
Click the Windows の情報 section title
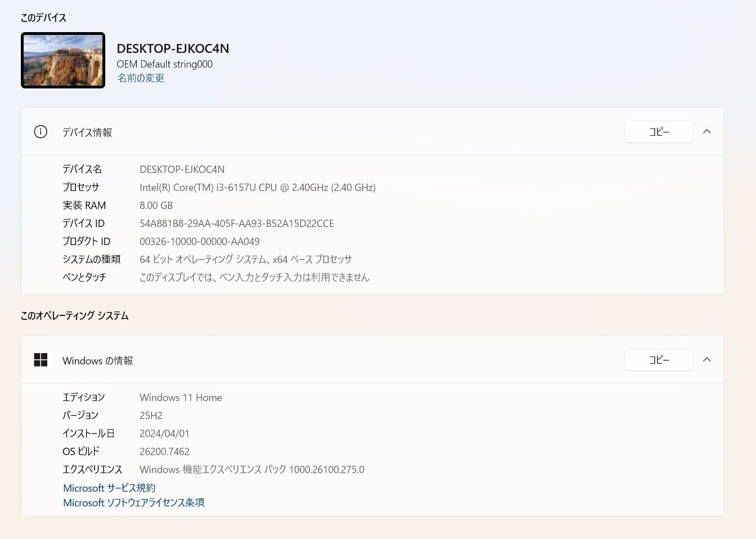tap(98, 361)
